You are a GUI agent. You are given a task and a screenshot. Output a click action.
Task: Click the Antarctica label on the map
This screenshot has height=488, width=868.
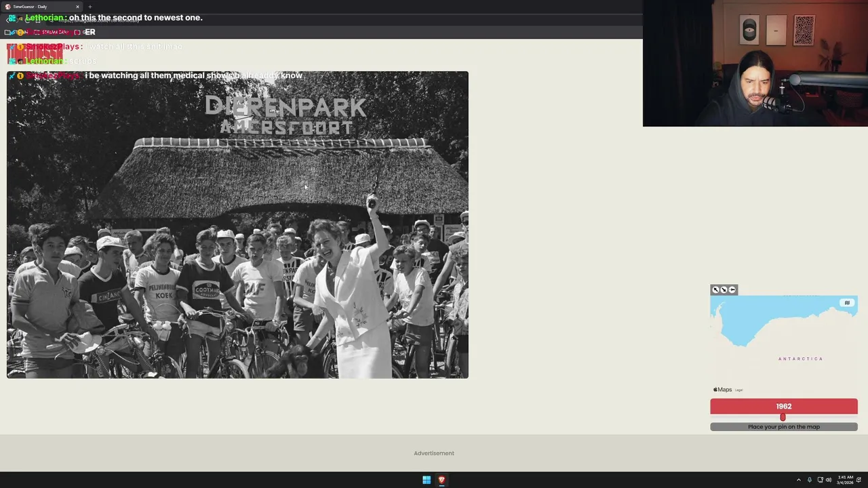(x=801, y=359)
